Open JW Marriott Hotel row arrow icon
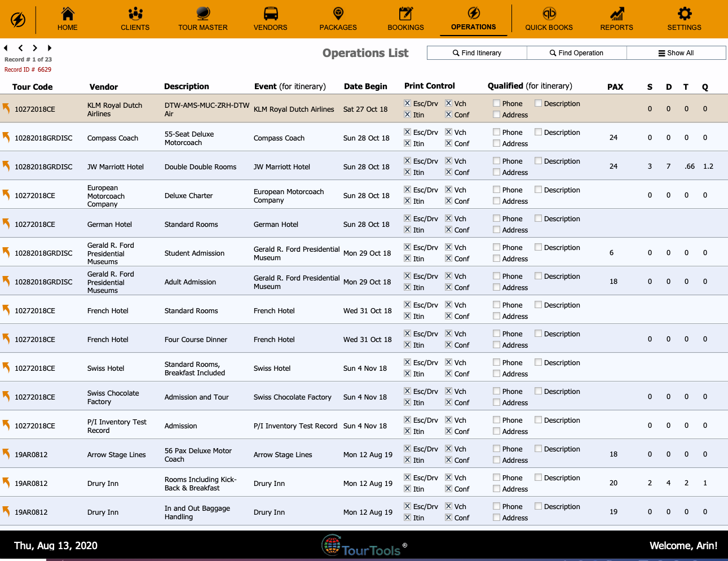Viewport: 728px width, 561px height. [x=6, y=166]
